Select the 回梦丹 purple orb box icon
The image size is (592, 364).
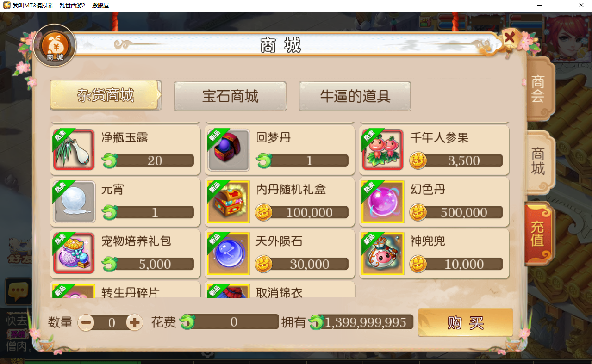(x=229, y=149)
